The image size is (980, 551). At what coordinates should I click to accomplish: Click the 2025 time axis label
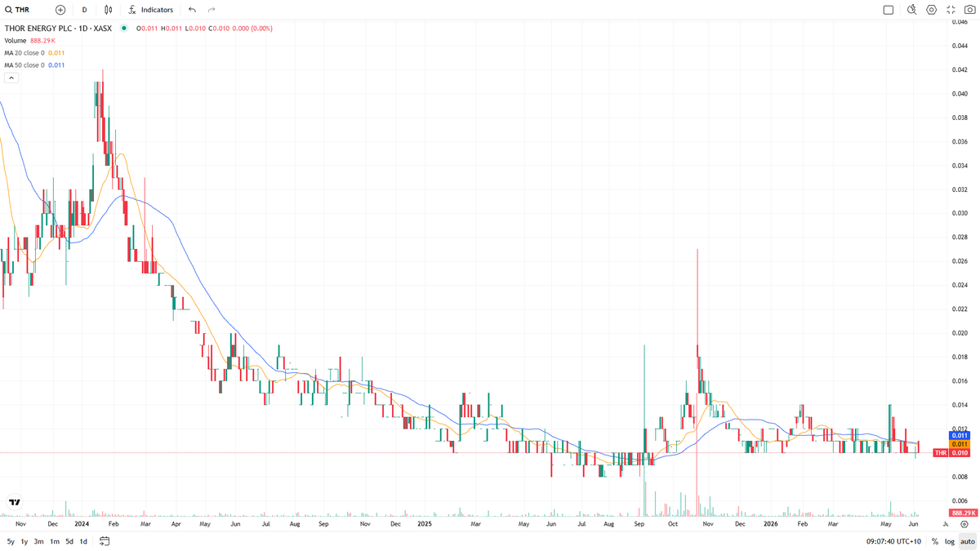425,523
